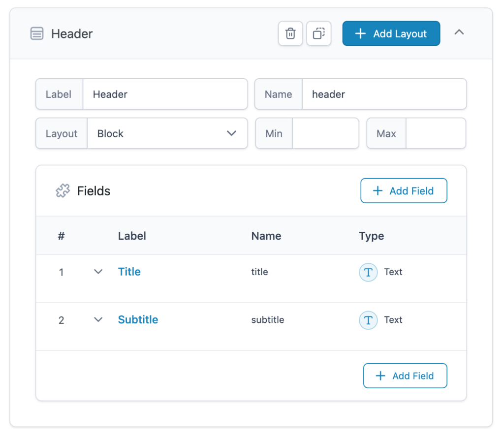Click the plus icon inside Add Layout button
The height and width of the screenshot is (437, 504).
(x=360, y=33)
